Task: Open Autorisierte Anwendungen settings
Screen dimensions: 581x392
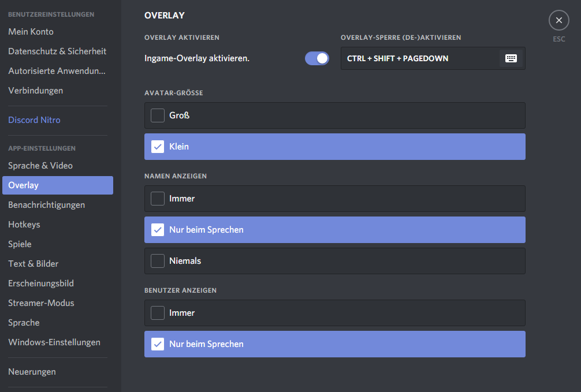Action: coord(57,71)
